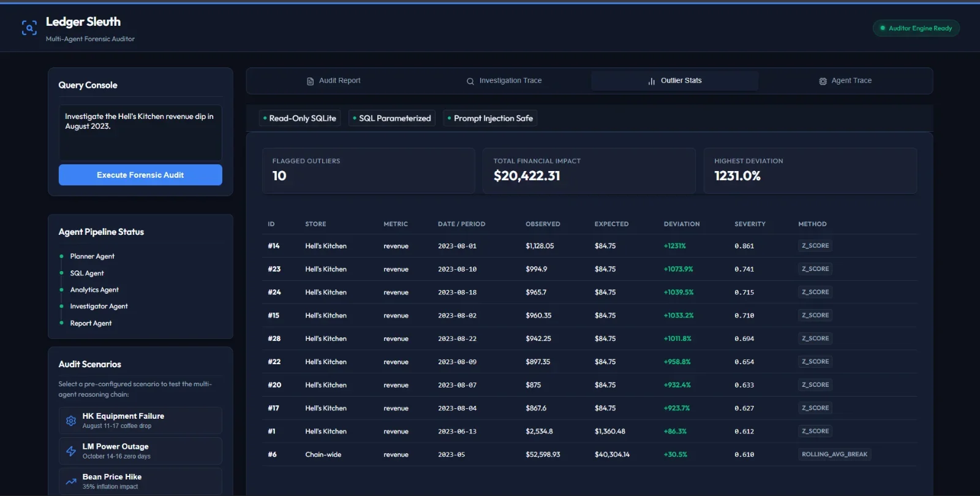
Task: Click the Highest Deviation stat card
Action: [810, 170]
